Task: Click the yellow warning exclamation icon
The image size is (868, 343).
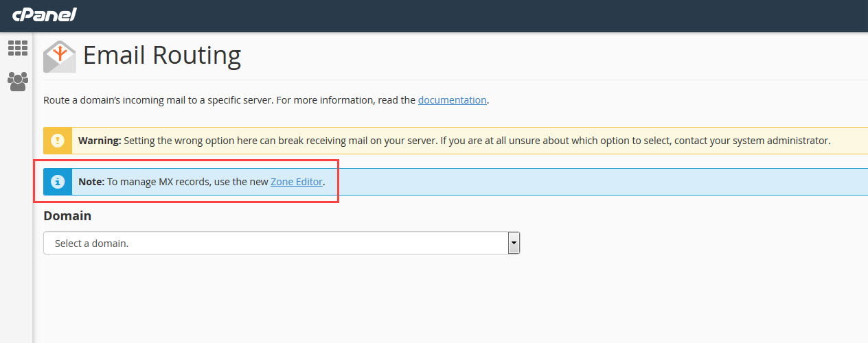Action: click(x=58, y=141)
